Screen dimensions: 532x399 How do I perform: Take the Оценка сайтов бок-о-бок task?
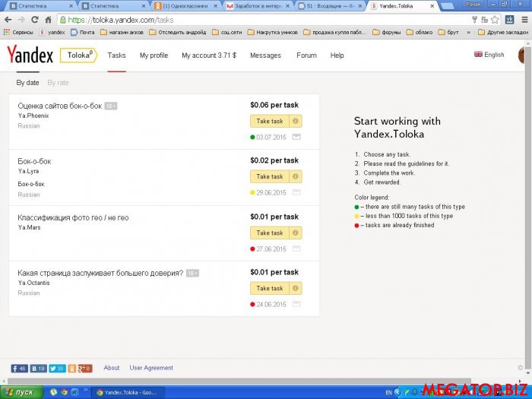pos(270,121)
